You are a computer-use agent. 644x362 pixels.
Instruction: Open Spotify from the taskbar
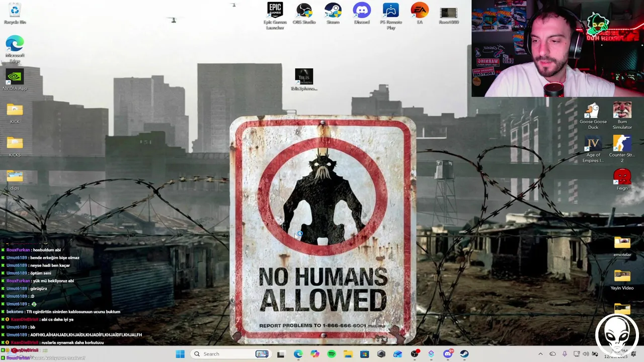[331, 354]
